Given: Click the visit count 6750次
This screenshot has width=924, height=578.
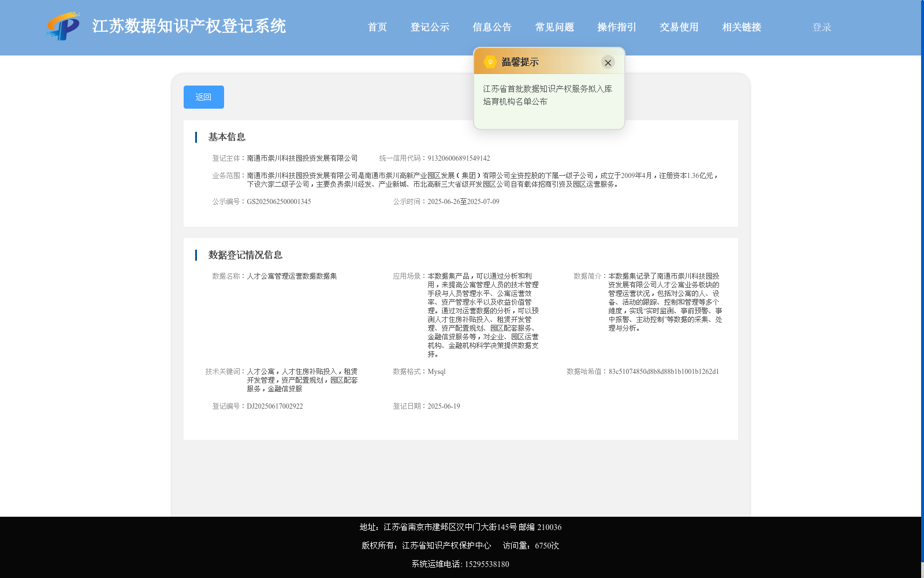Looking at the screenshot, I should point(547,546).
